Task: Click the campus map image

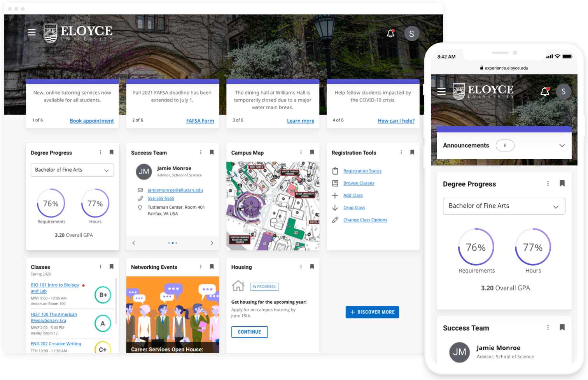Action: click(273, 206)
